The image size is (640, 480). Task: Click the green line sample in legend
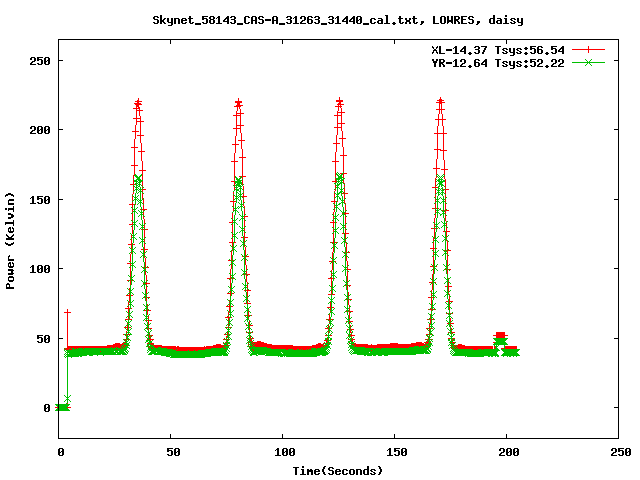[588, 62]
